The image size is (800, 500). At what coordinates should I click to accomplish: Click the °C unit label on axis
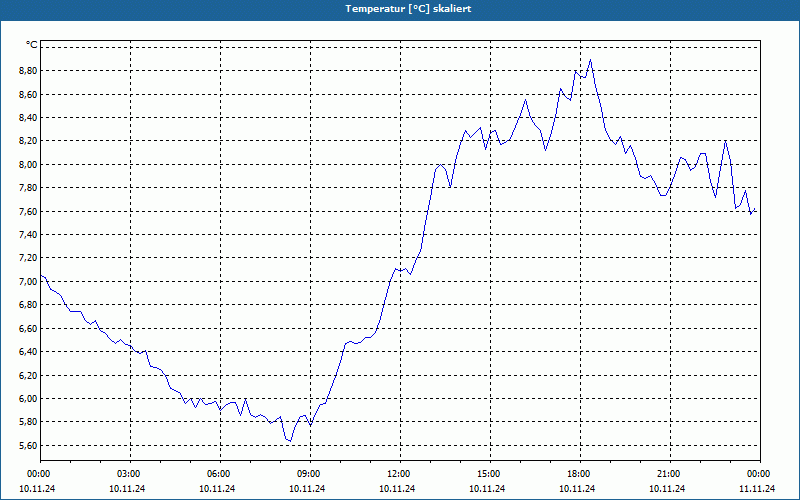(32, 45)
